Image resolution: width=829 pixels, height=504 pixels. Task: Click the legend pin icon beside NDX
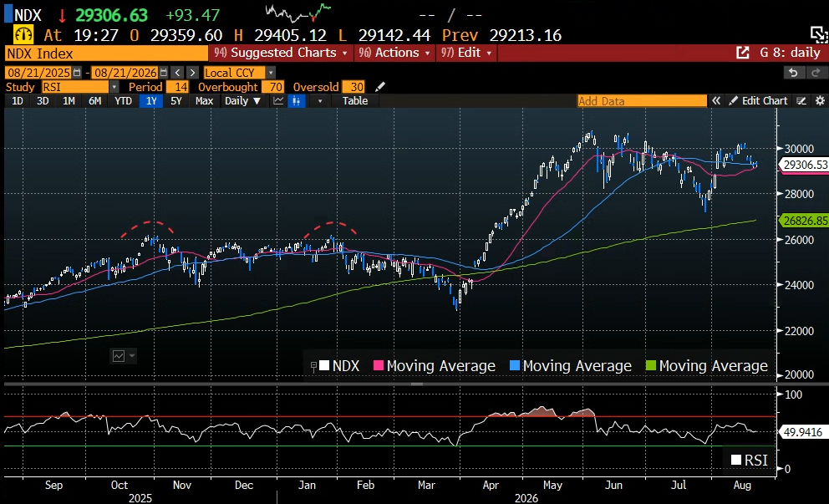click(x=313, y=366)
